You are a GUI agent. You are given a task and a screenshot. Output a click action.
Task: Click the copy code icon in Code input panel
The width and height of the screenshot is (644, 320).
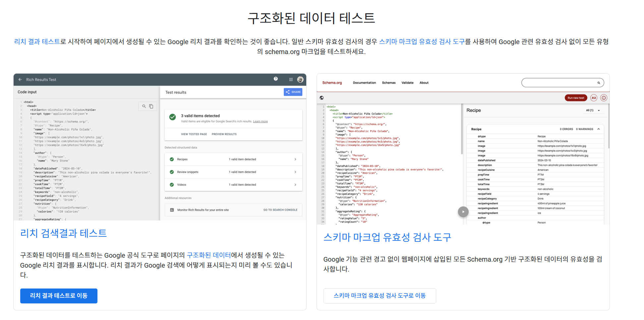tap(151, 106)
